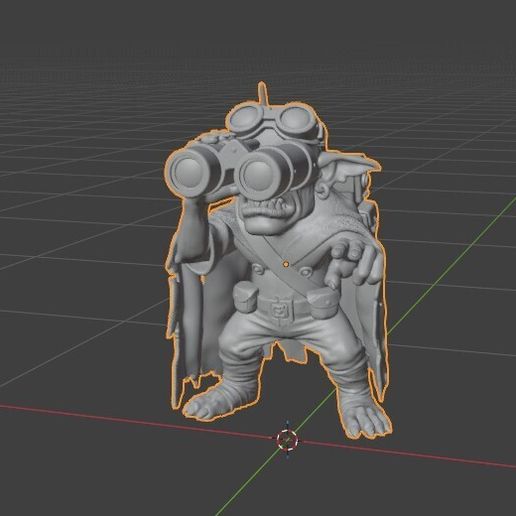Click the 3D cursor at world origin
Screen dimensions: 516x516
(x=287, y=440)
